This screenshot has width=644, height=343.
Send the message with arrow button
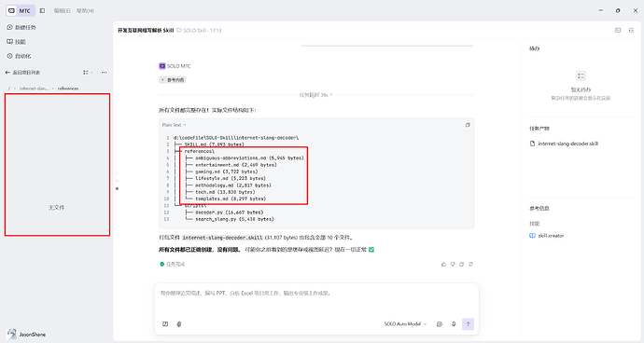pyautogui.click(x=468, y=324)
